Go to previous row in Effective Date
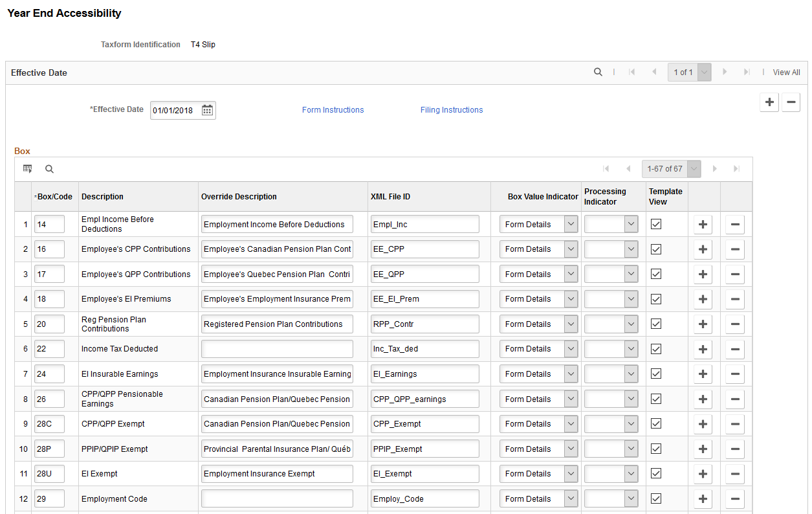 point(654,73)
